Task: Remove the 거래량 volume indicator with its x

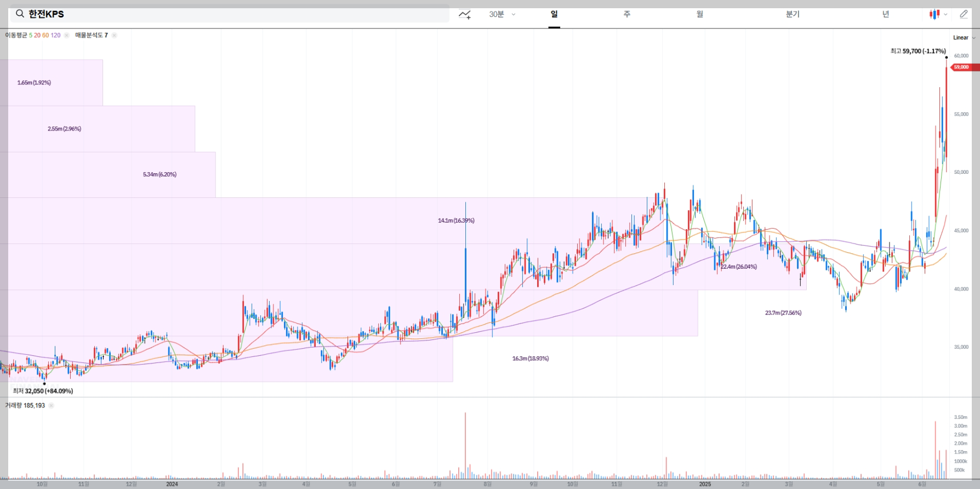Action: (x=51, y=406)
